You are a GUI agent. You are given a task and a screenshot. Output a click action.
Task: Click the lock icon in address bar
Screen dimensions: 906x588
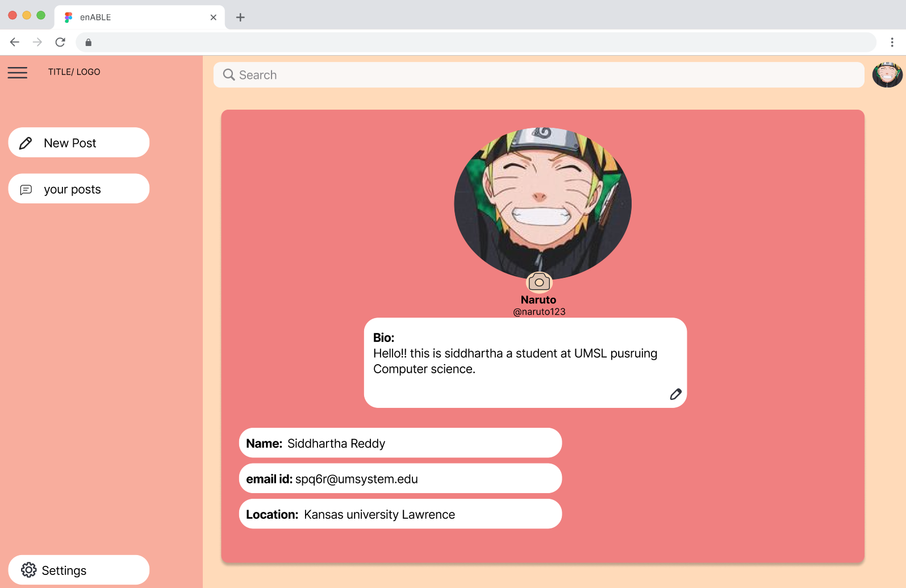(x=88, y=42)
